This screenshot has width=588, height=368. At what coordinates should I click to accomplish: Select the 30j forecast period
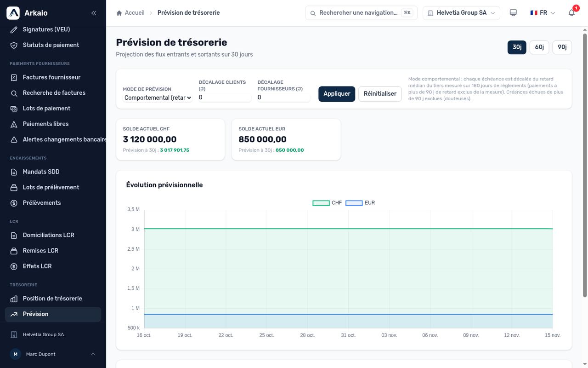[517, 47]
